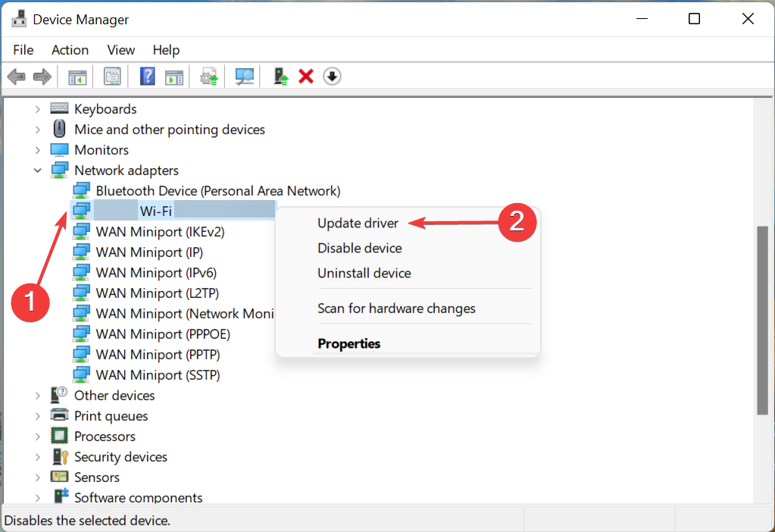Viewport: 775px width, 532px height.
Task: Minimize the Device Manager window
Action: pyautogui.click(x=642, y=19)
